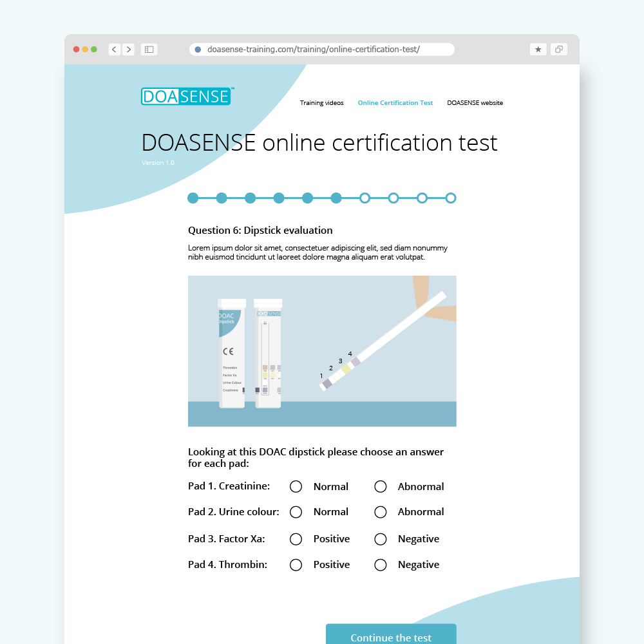This screenshot has width=644, height=644.
Task: Jump to the sixth filled progress dot
Action: [336, 198]
